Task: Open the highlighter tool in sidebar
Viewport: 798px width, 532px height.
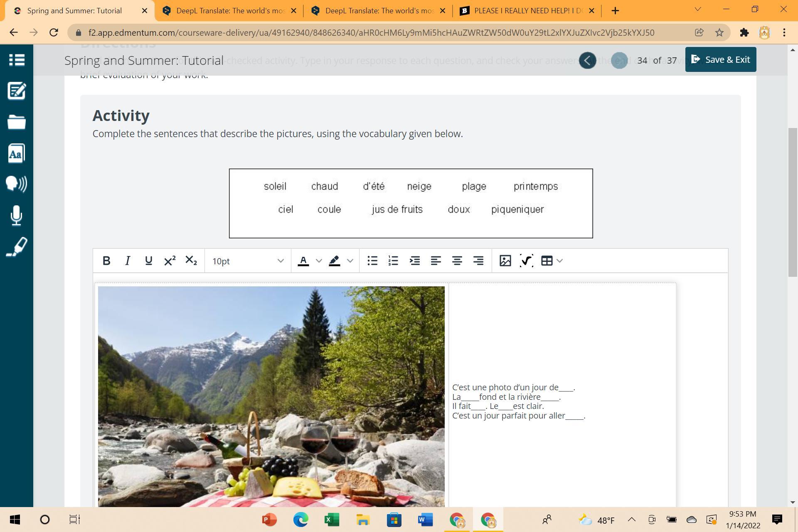Action: point(16,247)
